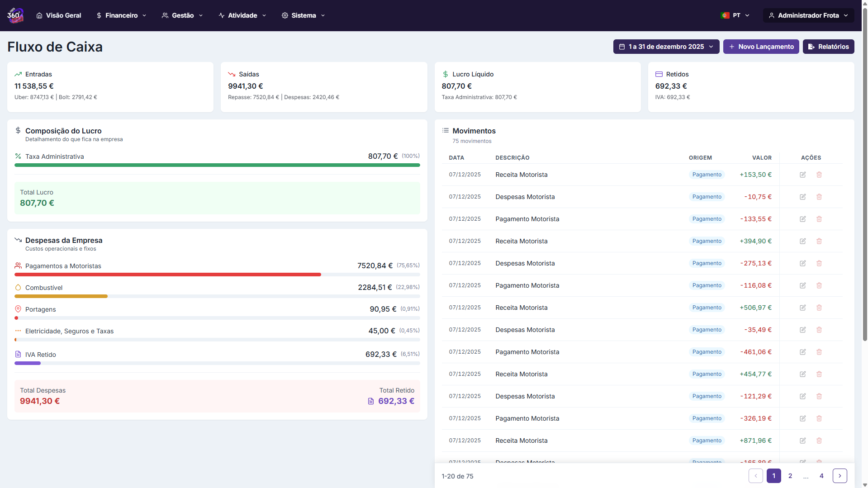The height and width of the screenshot is (488, 868).
Task: Edit the +506,97 € Receita Motorista movement
Action: click(802, 308)
